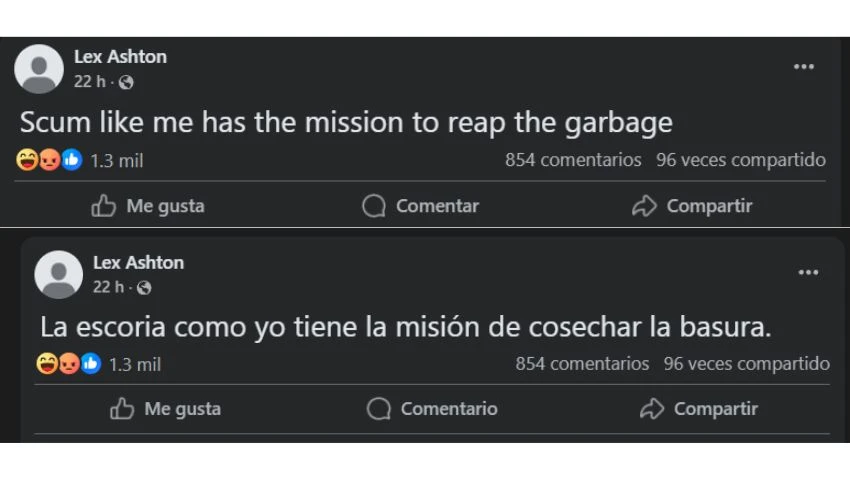Image resolution: width=850 pixels, height=480 pixels.
Task: Click the Lex Ashton avatar on the second post
Action: tap(59, 274)
